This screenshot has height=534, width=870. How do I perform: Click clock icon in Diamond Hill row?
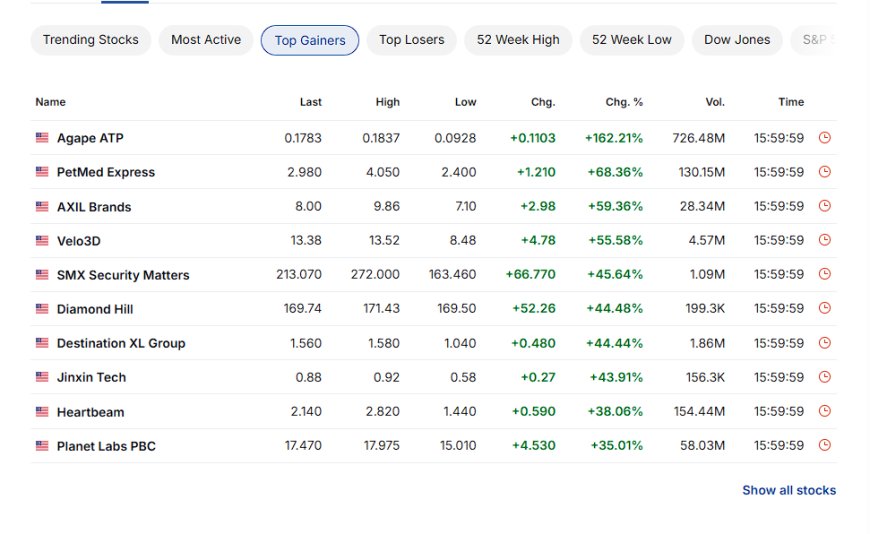(825, 309)
